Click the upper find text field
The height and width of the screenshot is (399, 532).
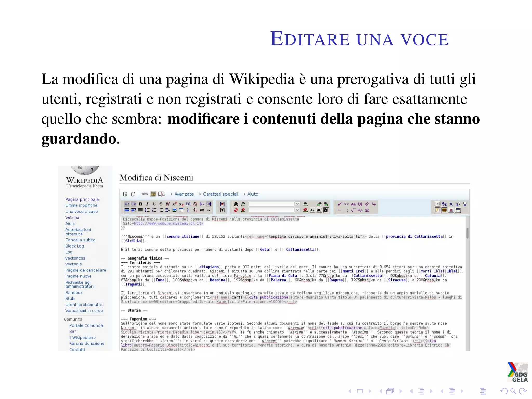click(271, 204)
